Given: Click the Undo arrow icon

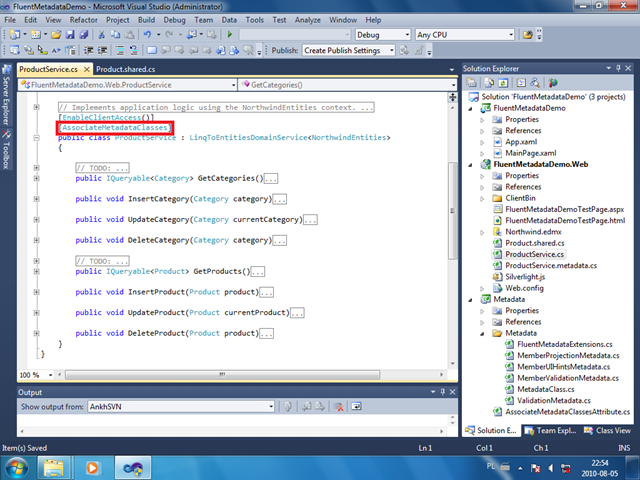Looking at the screenshot, I should (147, 35).
